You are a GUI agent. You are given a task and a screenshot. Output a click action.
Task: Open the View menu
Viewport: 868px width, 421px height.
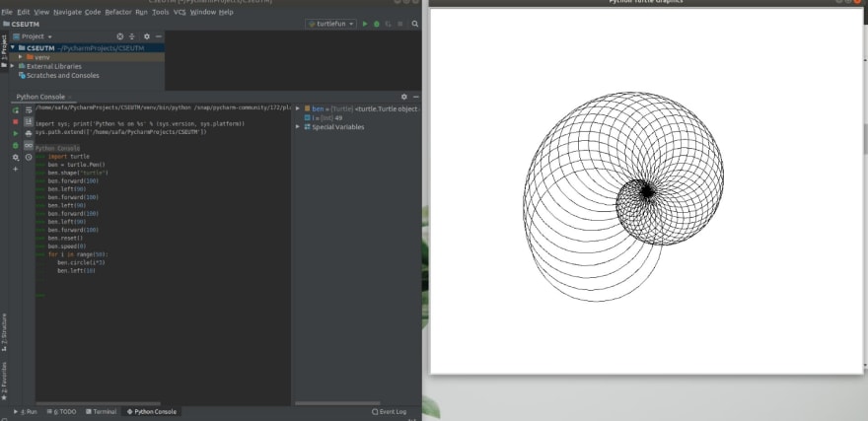41,12
